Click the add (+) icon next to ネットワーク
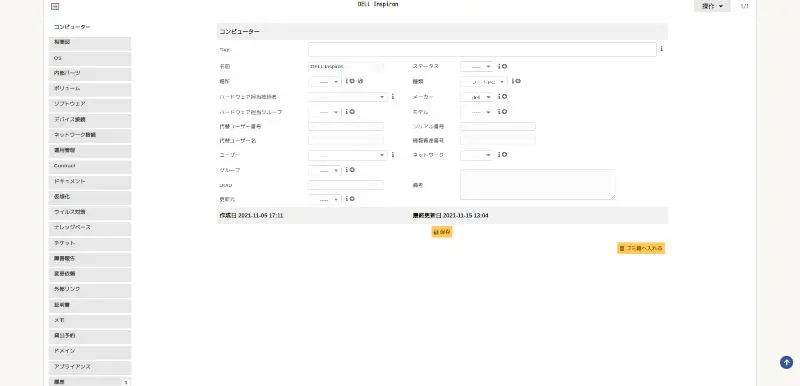800x386 pixels. tap(504, 155)
